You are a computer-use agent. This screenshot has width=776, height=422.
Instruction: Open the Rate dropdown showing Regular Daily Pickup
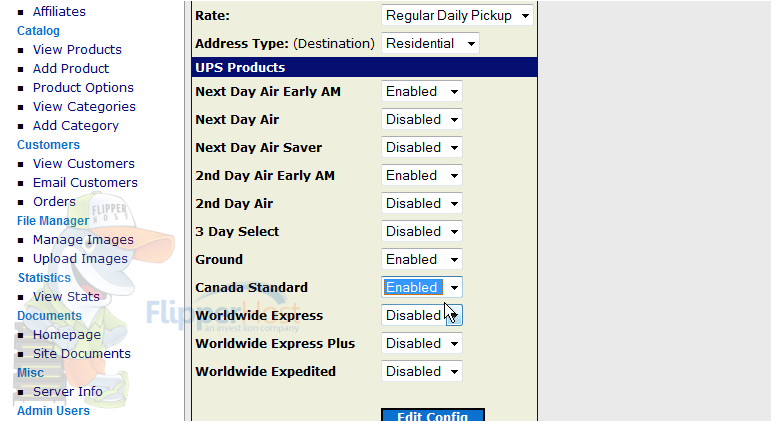(457, 15)
